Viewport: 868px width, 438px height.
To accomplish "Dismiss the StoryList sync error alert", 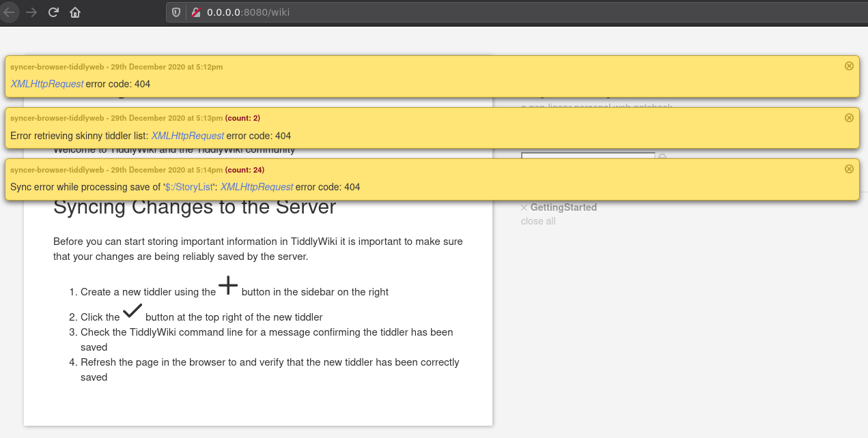I will pos(849,169).
